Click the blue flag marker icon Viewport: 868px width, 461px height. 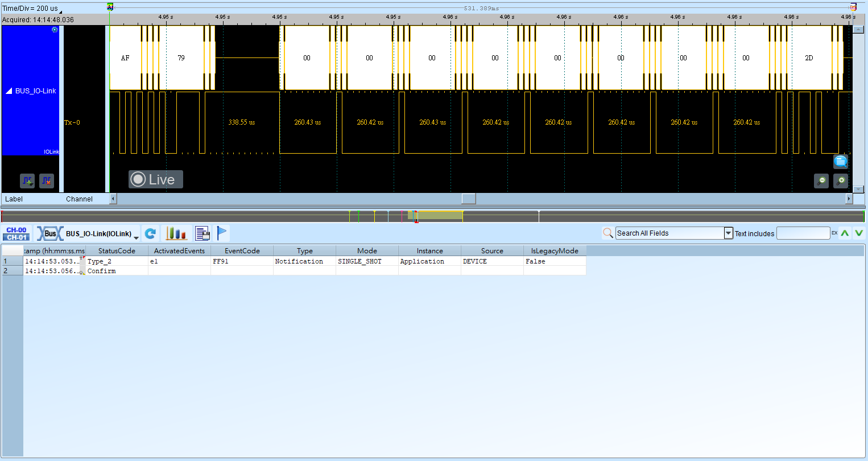pos(222,233)
